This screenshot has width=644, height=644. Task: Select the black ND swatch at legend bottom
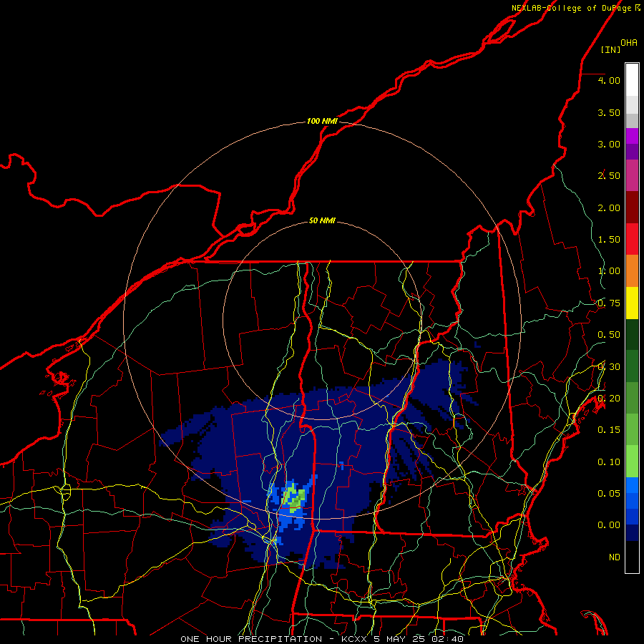pos(632,557)
